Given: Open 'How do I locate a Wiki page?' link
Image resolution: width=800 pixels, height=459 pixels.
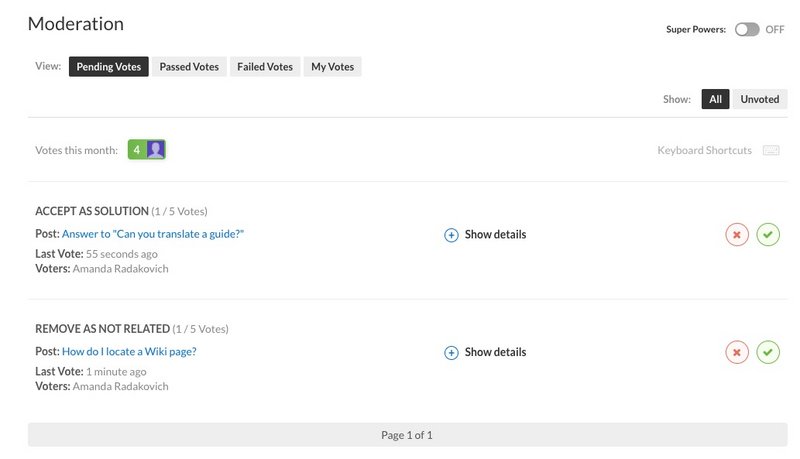Looking at the screenshot, I should pyautogui.click(x=129, y=351).
